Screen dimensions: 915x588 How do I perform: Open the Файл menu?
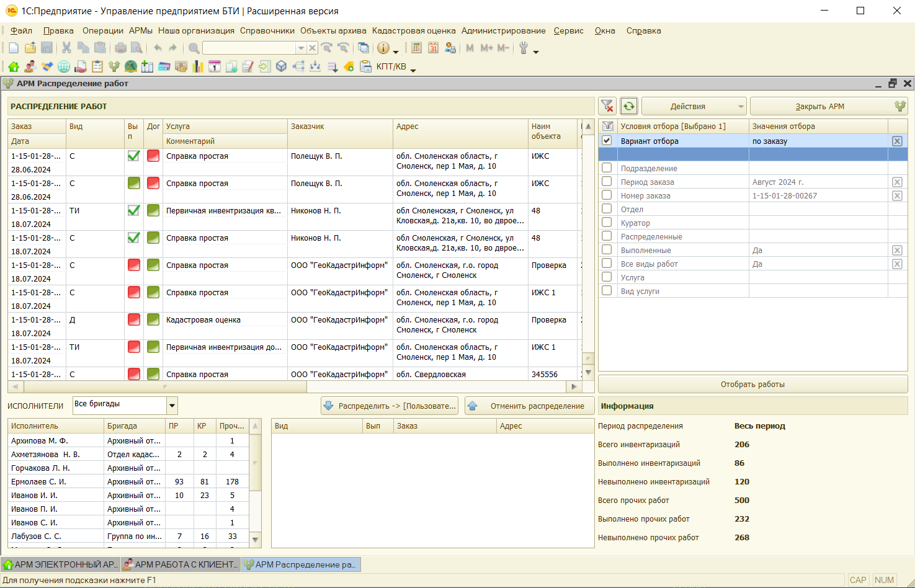21,30
